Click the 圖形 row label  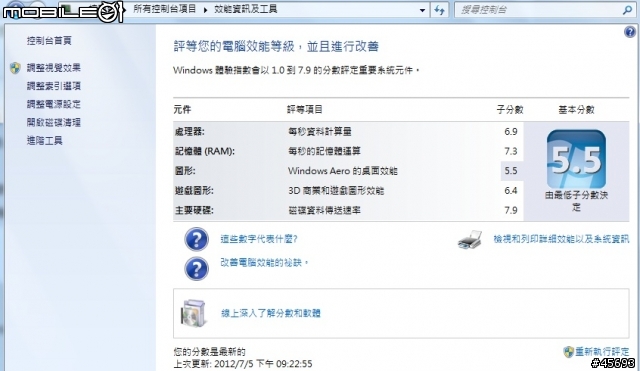click(185, 171)
